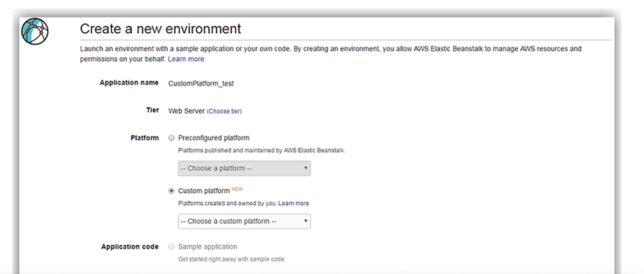Screen dimensions: 644x274
Task: Open the "Choose a platform" dropdown
Action: click(244, 168)
